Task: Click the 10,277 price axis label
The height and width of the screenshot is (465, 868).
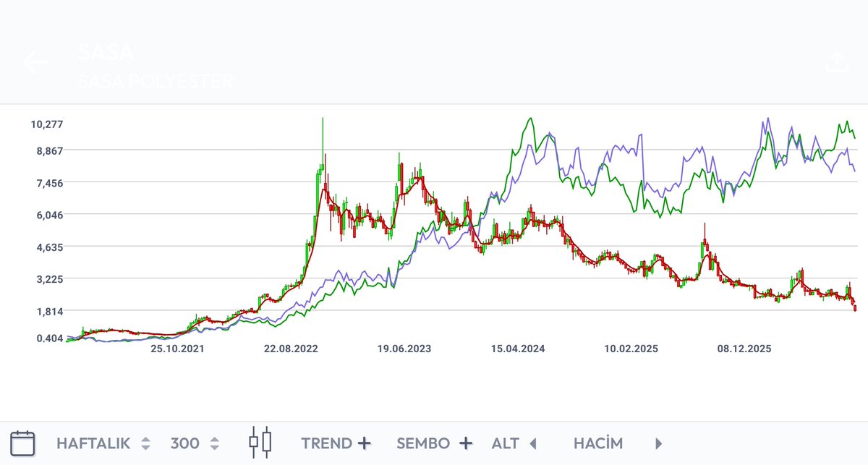Action: (47, 124)
